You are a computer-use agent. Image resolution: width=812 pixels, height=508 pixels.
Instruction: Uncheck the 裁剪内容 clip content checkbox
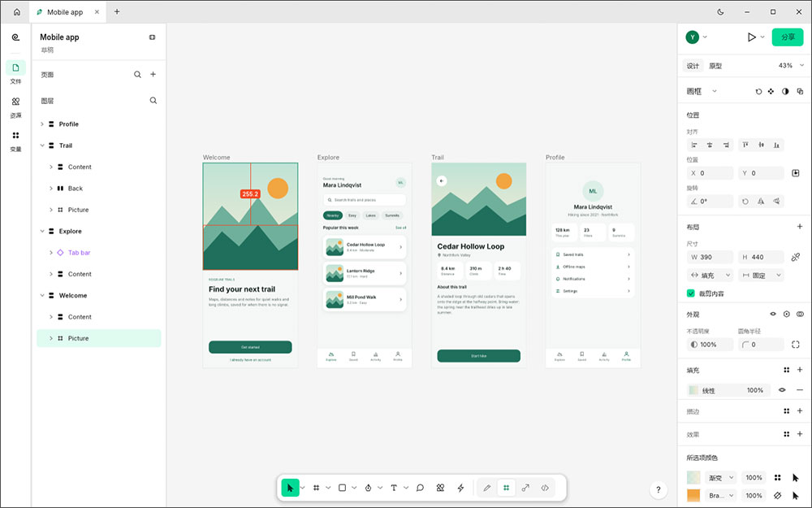coord(691,293)
